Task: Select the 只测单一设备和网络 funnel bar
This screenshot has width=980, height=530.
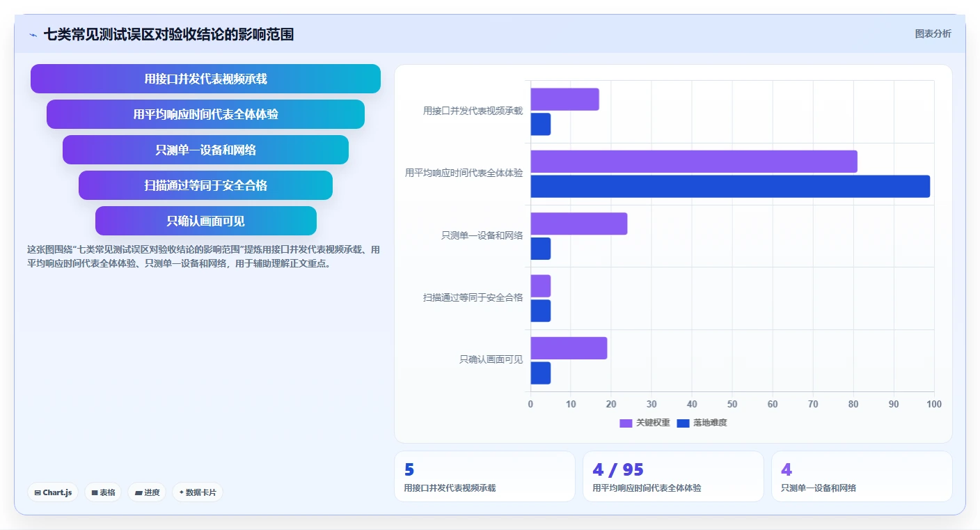Action: [205, 150]
